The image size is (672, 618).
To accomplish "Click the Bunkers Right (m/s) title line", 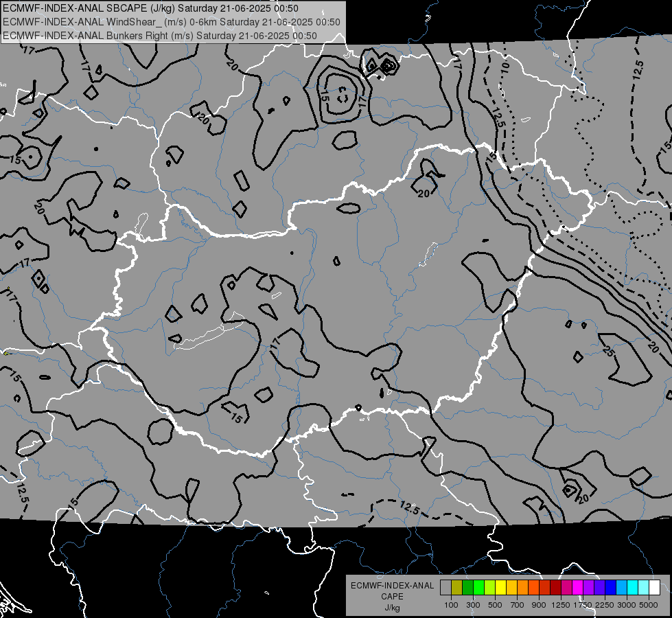I will coord(160,36).
